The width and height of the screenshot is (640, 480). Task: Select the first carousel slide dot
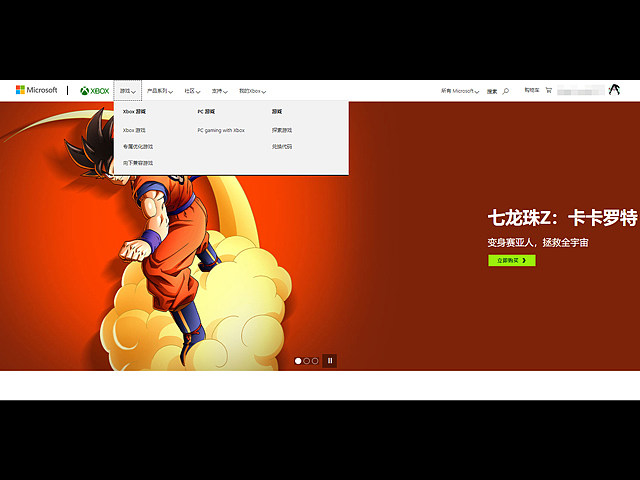[x=298, y=361]
